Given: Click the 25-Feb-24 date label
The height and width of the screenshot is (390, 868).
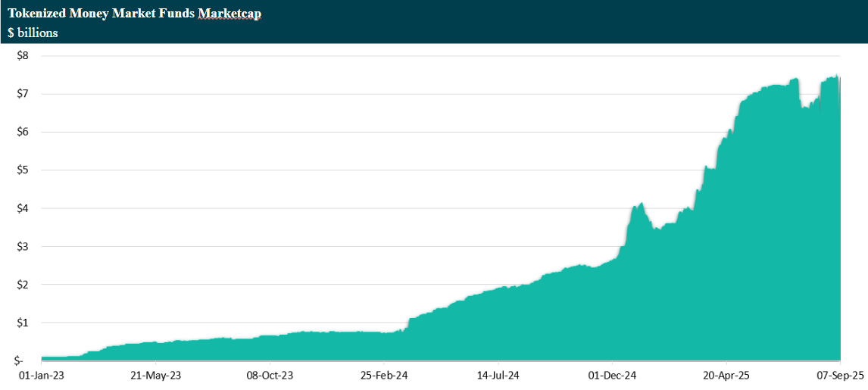Looking at the screenshot, I should [x=384, y=375].
